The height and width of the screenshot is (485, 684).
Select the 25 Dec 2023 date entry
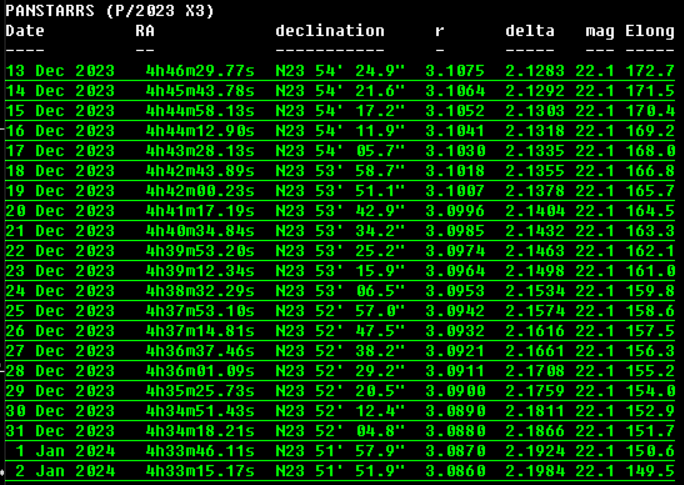[60, 311]
